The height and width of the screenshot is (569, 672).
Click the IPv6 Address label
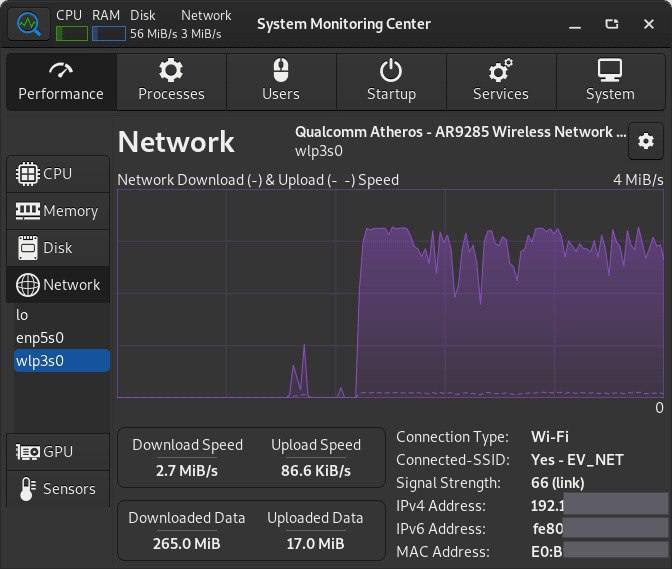(441, 529)
